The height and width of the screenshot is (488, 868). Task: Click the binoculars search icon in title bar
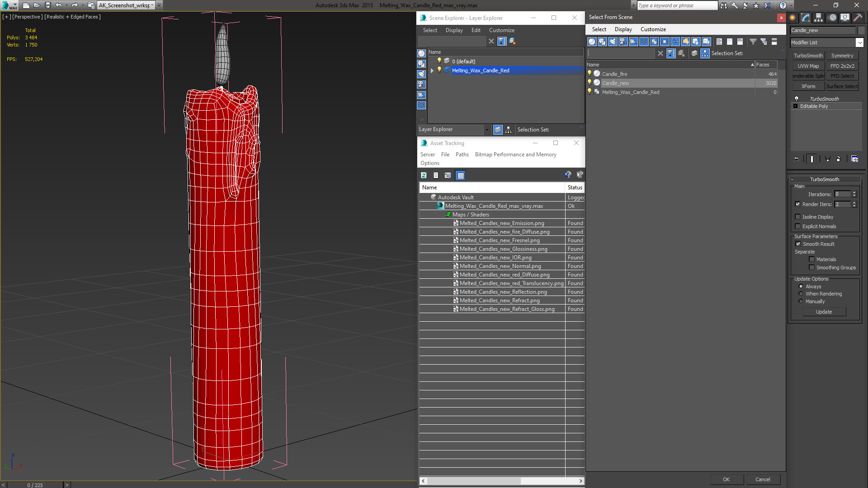click(x=724, y=5)
